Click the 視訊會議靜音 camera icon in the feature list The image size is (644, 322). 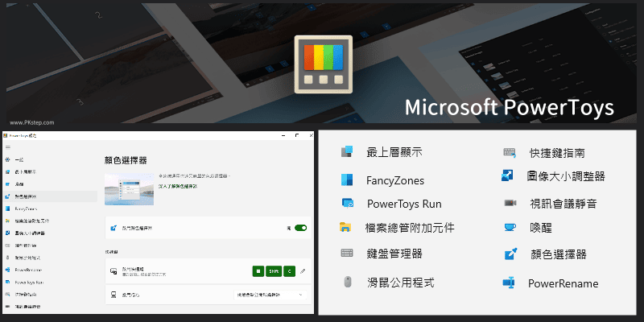(x=510, y=203)
